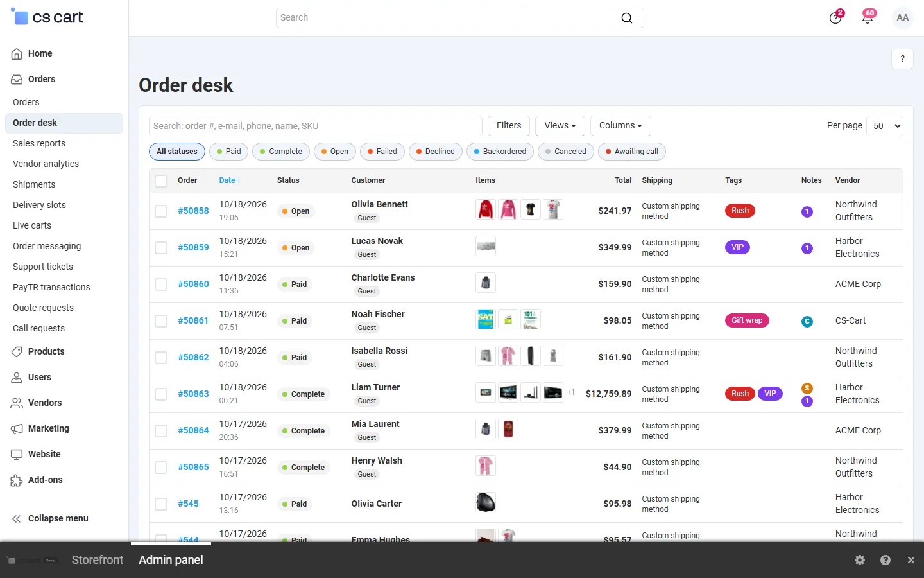Screen dimensions: 924x578
Task: Filter by the Backordered status pill
Action: pos(500,152)
